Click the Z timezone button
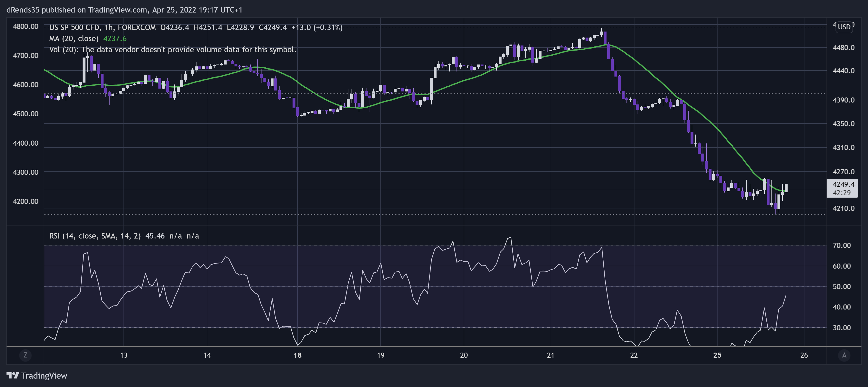868x387 pixels. tap(25, 355)
